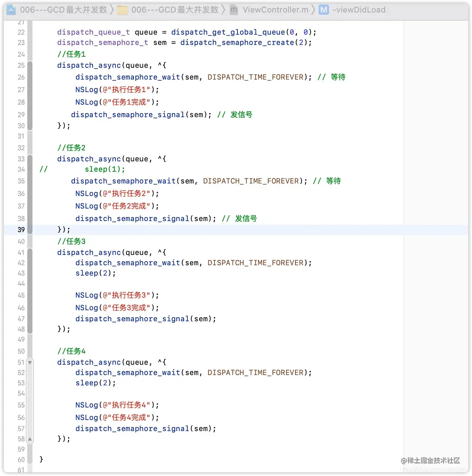The width and height of the screenshot is (472, 476).
Task: Click line number 42 in the gutter
Action: tap(21, 263)
